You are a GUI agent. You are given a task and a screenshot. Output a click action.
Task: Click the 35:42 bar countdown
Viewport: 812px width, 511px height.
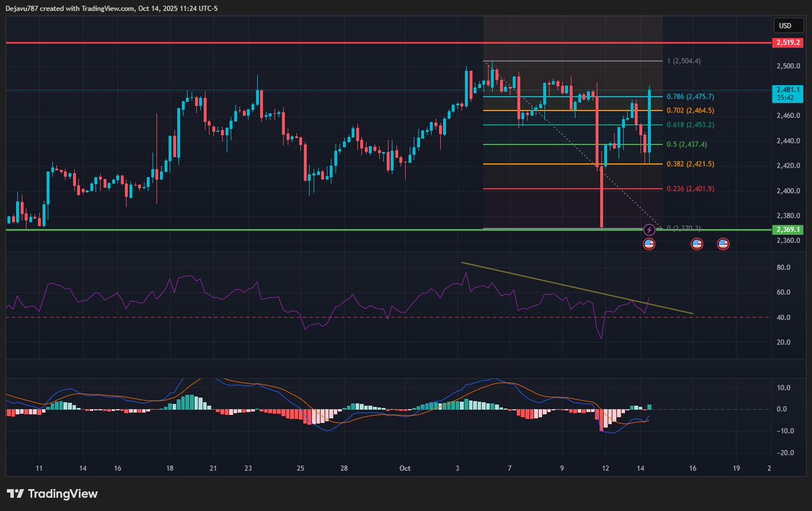[785, 97]
